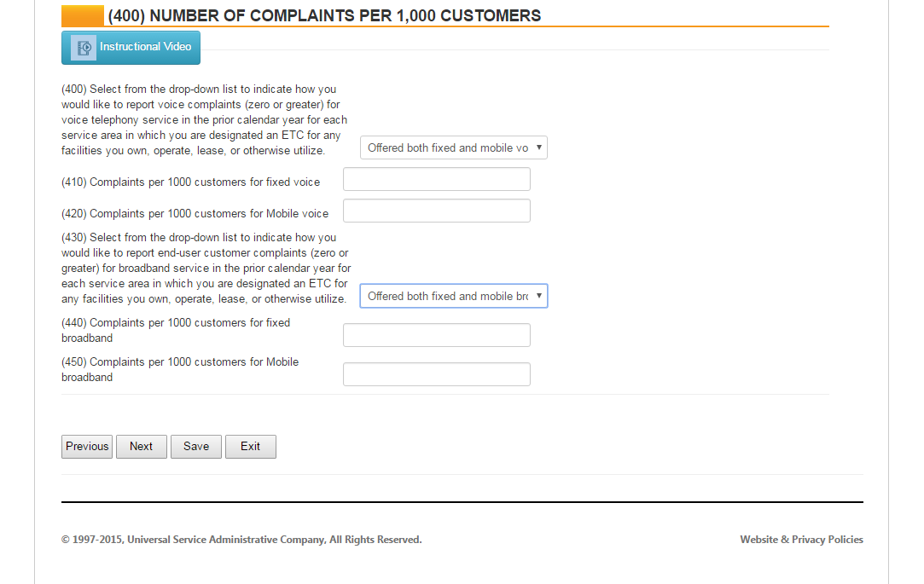This screenshot has height=584, width=924.
Task: Focus the (440) fixed broadband complaints field
Action: [x=436, y=335]
